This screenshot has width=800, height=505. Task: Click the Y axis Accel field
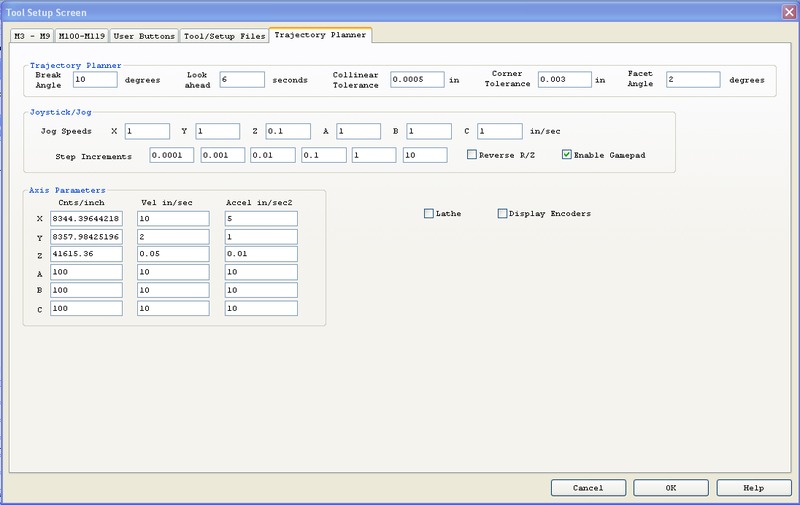tap(261, 237)
